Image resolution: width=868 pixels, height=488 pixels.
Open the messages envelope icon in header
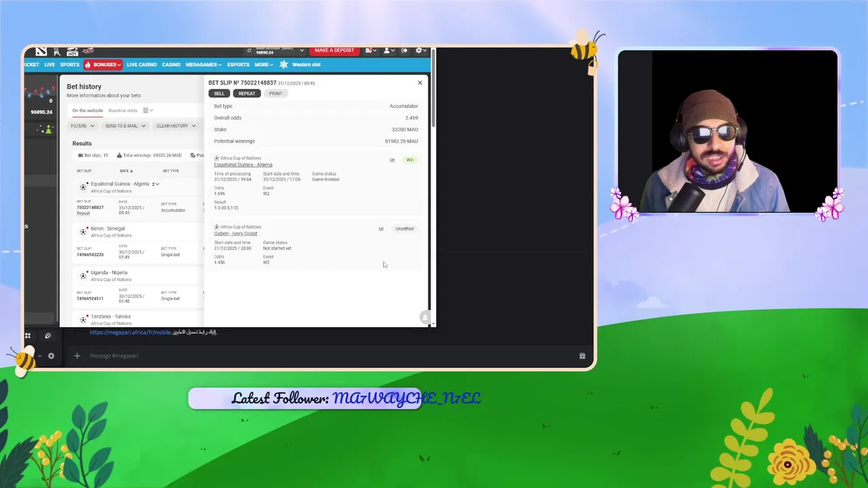coord(370,50)
